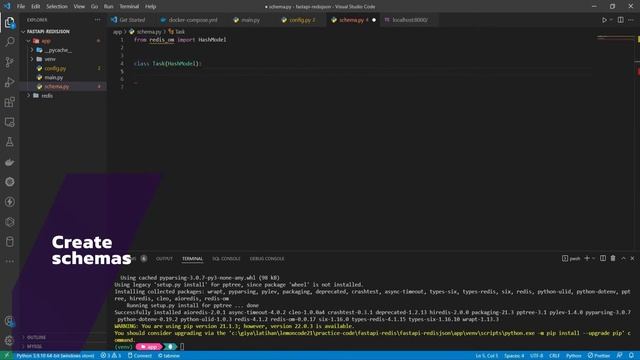Screen dimensions: 640x360
Task: Split the terminal panel
Action: [x=603, y=258]
